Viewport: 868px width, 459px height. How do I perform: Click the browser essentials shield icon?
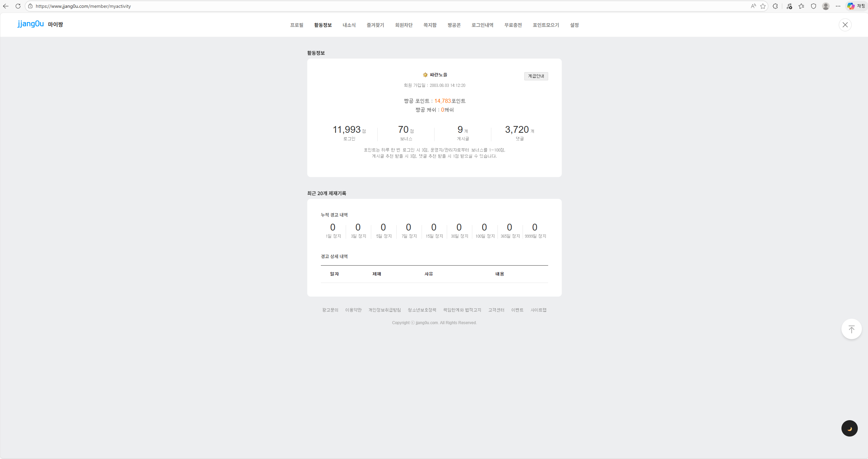[x=814, y=6]
